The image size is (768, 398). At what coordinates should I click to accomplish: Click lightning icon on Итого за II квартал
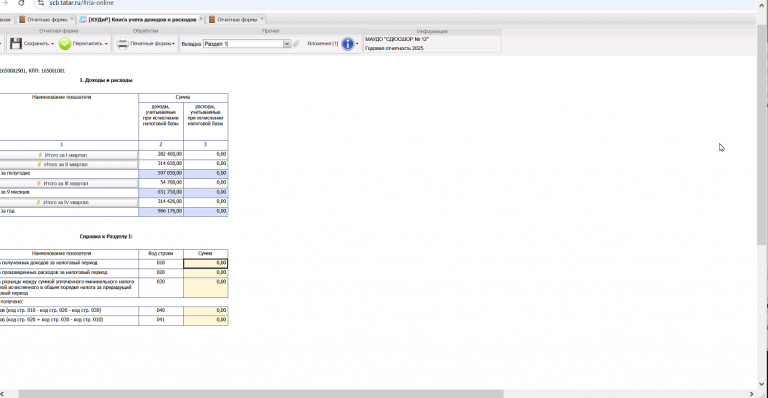coord(40,164)
